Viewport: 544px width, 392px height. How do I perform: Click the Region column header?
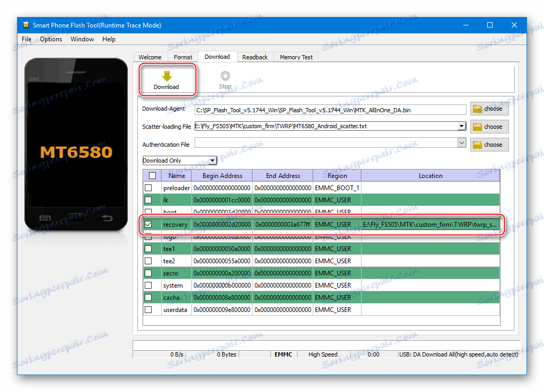coord(337,176)
